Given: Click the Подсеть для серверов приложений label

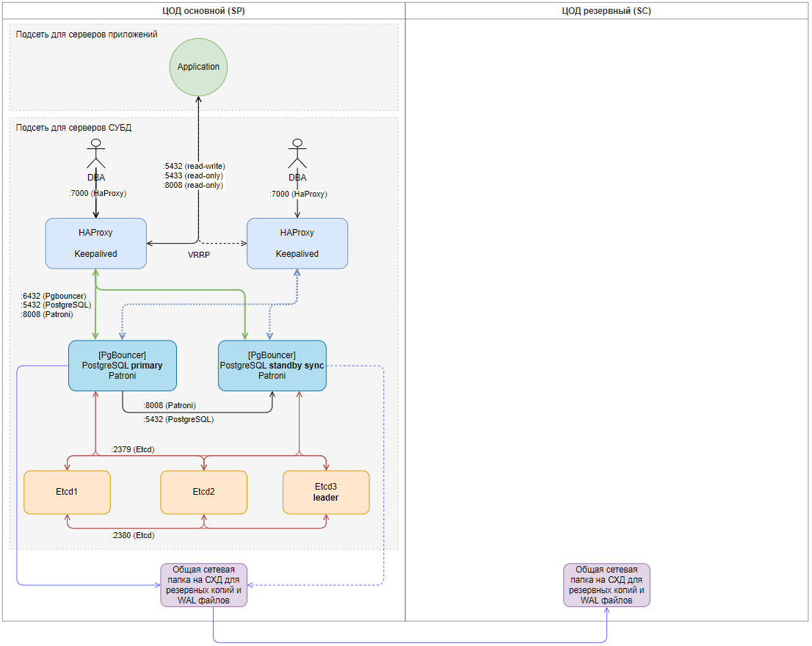Looking at the screenshot, I should 87,35.
